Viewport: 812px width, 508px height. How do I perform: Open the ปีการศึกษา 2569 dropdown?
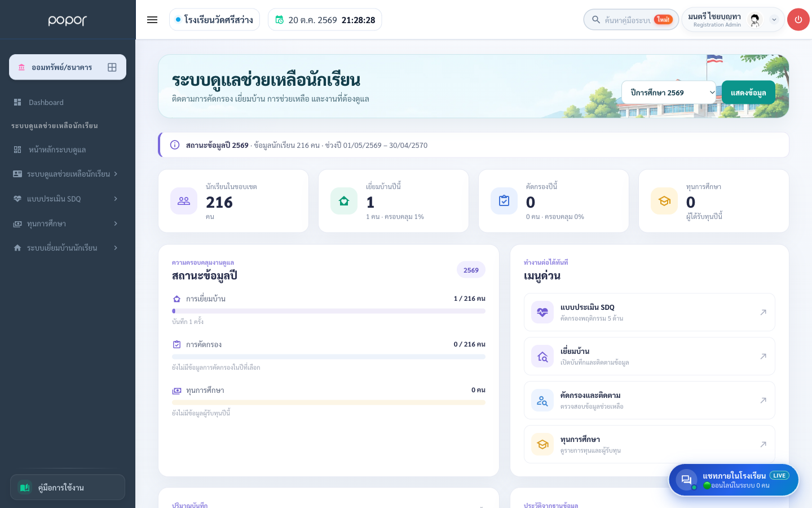pos(669,93)
